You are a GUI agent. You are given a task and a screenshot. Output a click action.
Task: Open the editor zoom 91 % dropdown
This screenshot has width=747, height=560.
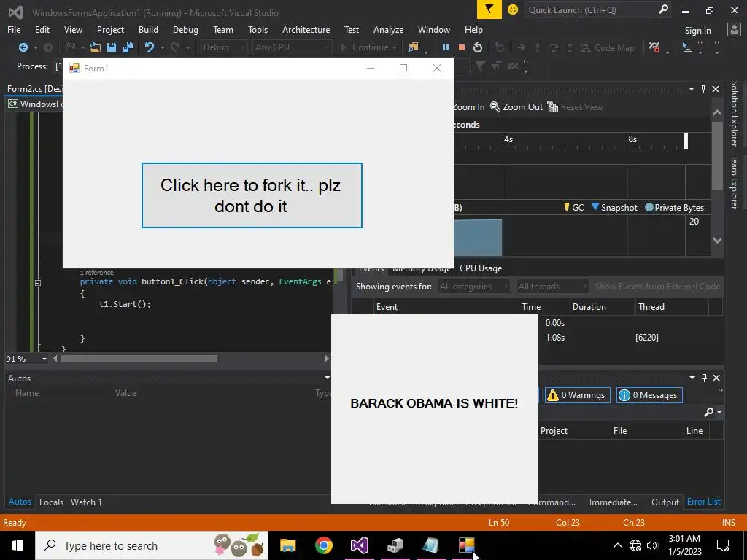[x=44, y=359]
